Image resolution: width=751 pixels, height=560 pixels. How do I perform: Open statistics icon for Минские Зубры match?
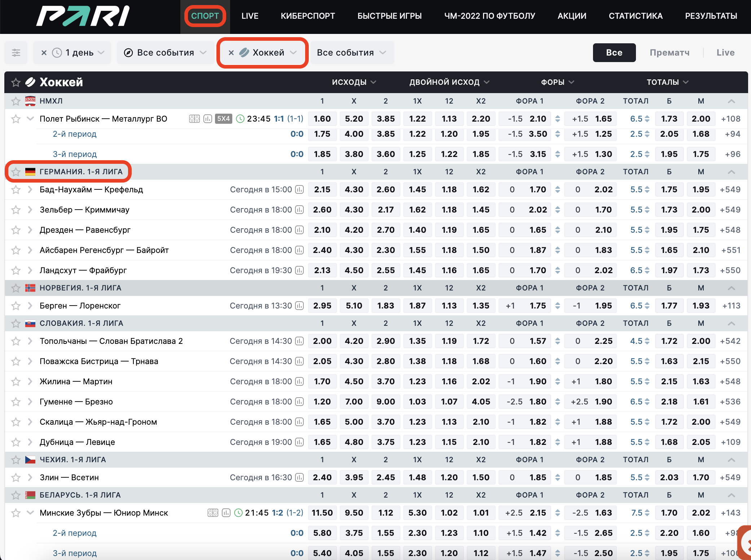(x=226, y=513)
